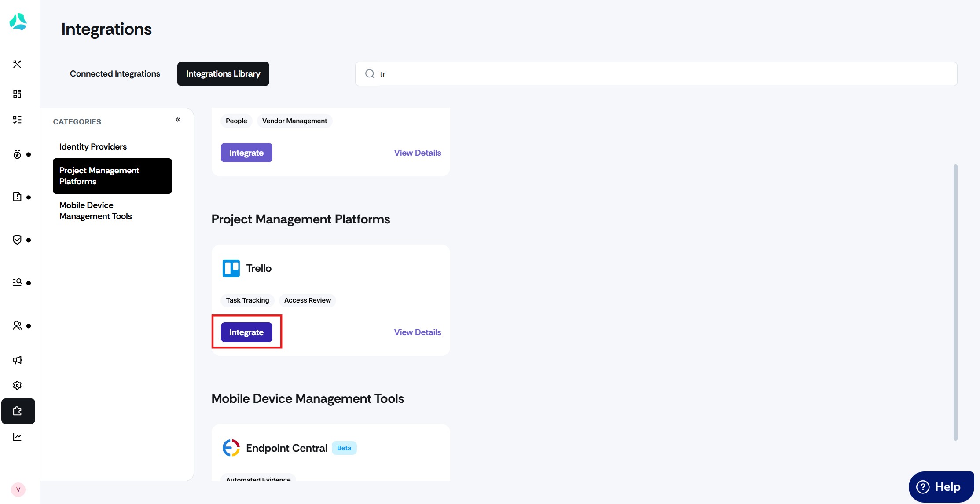Click the app logo in the sidebar

coord(18,22)
